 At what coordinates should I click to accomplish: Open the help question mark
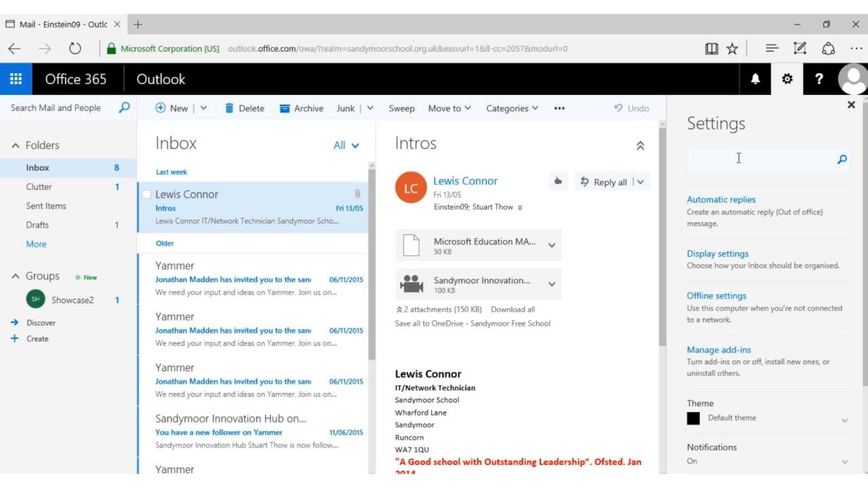(818, 79)
